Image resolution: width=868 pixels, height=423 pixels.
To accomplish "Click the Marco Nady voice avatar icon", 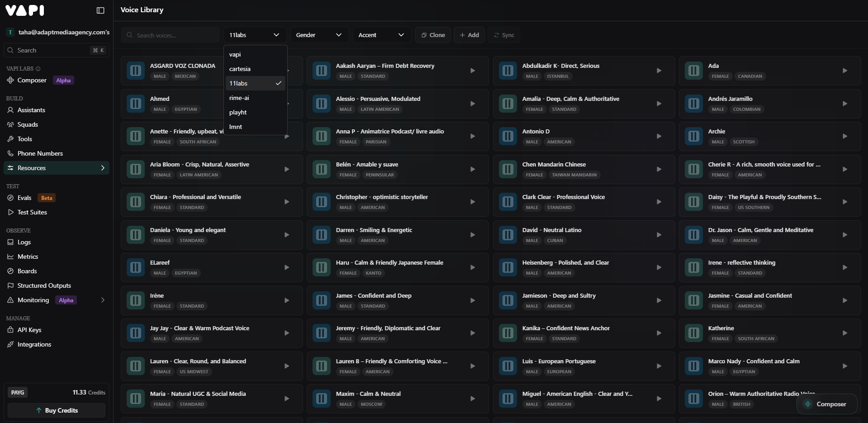I will 694,366.
